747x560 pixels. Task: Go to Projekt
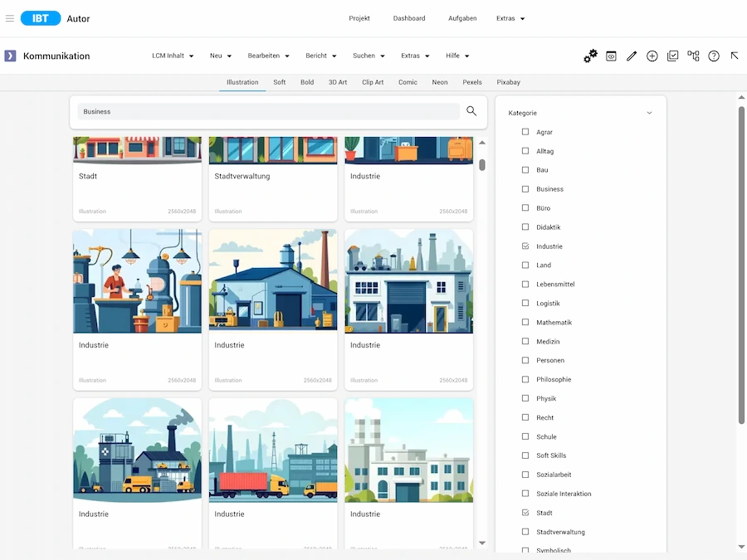[x=359, y=18]
